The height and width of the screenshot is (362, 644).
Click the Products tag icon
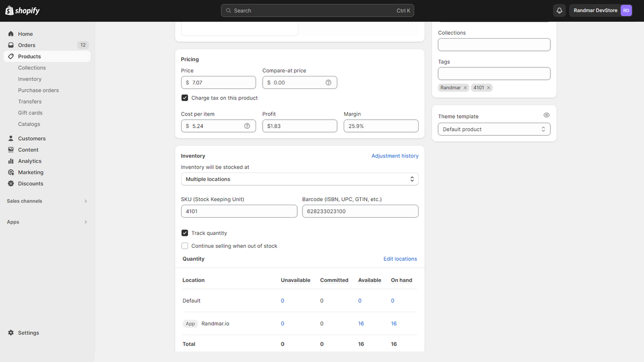(11, 56)
